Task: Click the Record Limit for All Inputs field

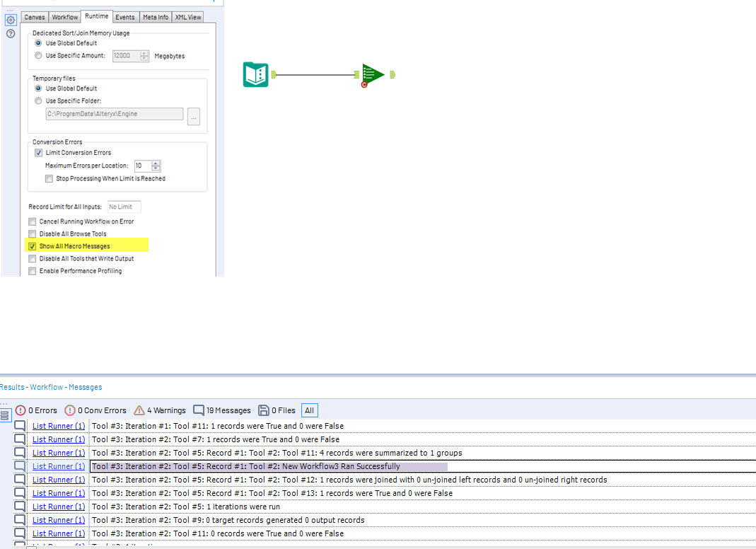Action: [x=124, y=207]
